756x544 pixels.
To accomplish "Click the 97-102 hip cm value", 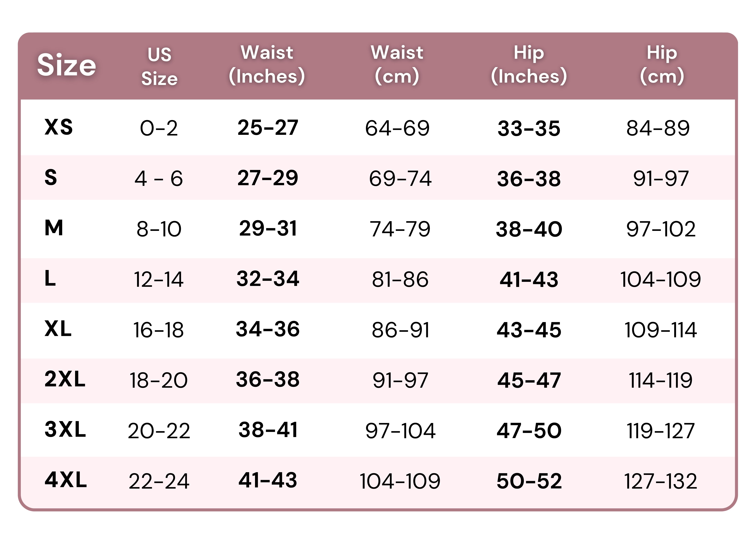I will pos(661,229).
